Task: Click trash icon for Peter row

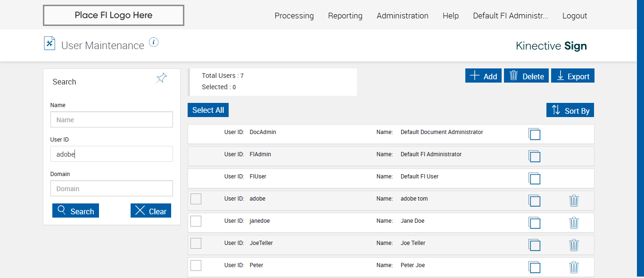Action: click(574, 267)
